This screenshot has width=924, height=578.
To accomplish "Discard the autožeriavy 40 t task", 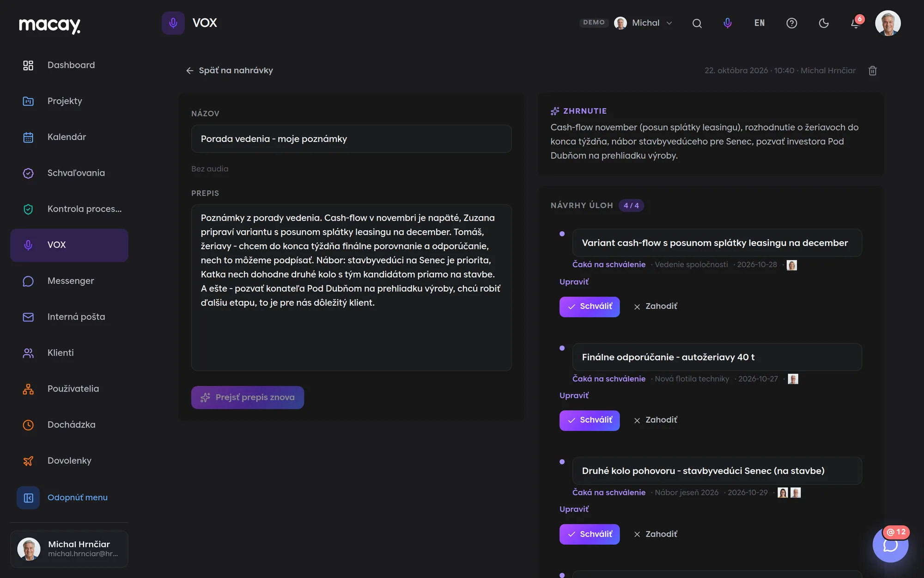I will click(656, 420).
